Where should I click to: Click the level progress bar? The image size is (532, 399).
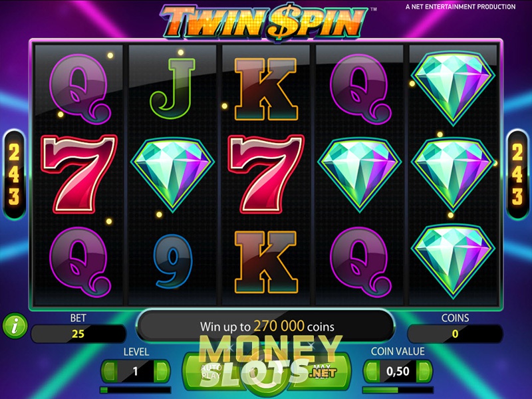136,390
